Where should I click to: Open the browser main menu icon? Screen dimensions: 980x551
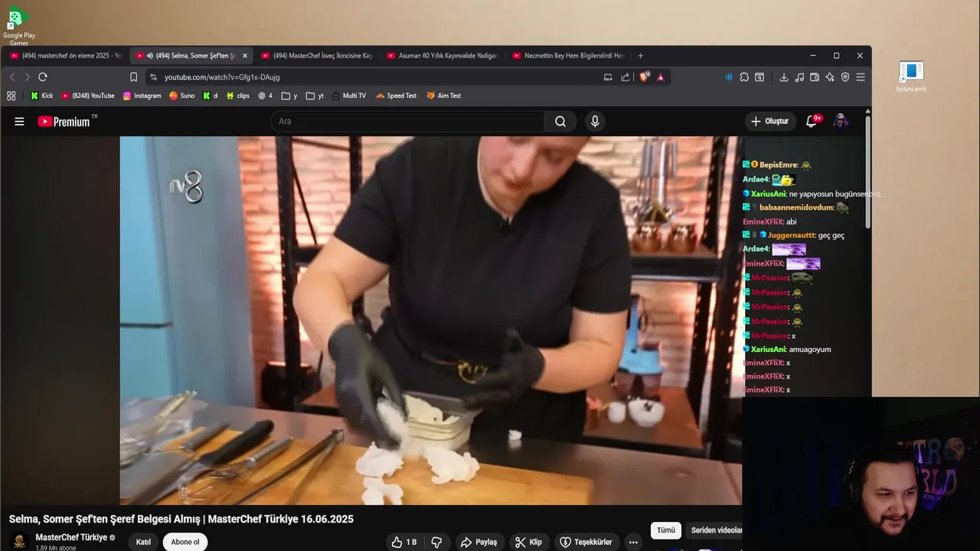click(x=861, y=77)
